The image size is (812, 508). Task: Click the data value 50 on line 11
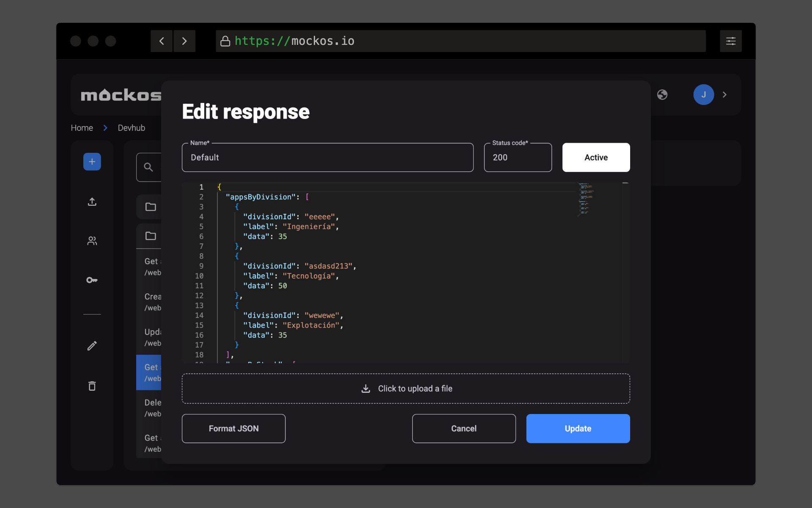pos(283,286)
